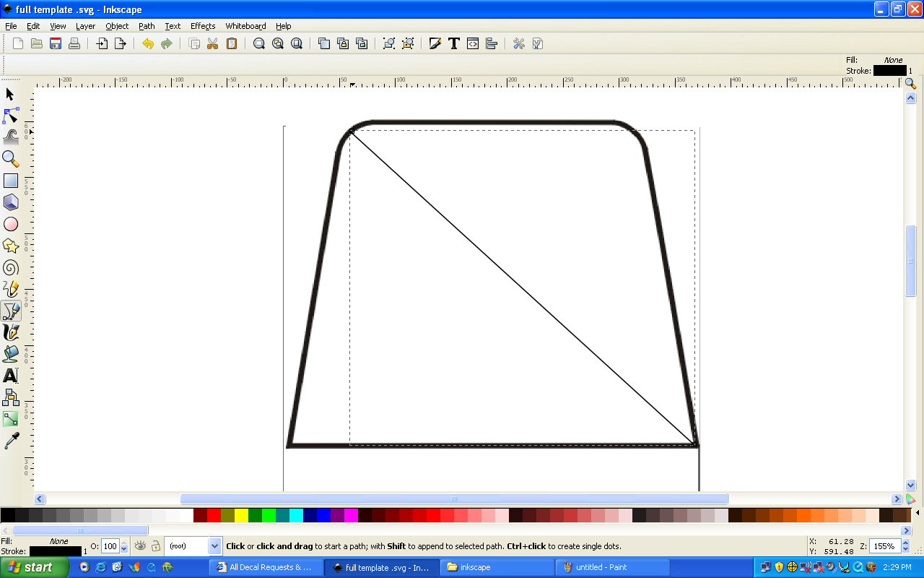Open the Path menu
The image size is (924, 578).
(147, 26)
